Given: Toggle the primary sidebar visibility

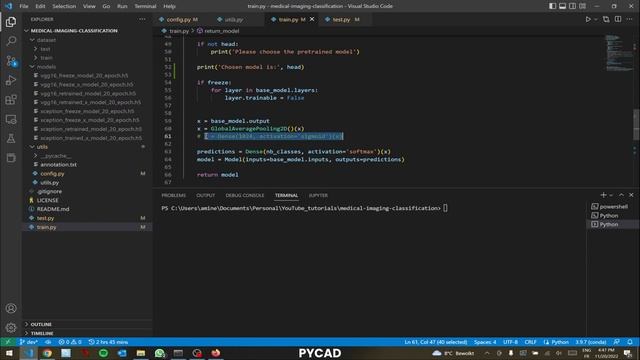Looking at the screenshot, I should coord(552,6).
